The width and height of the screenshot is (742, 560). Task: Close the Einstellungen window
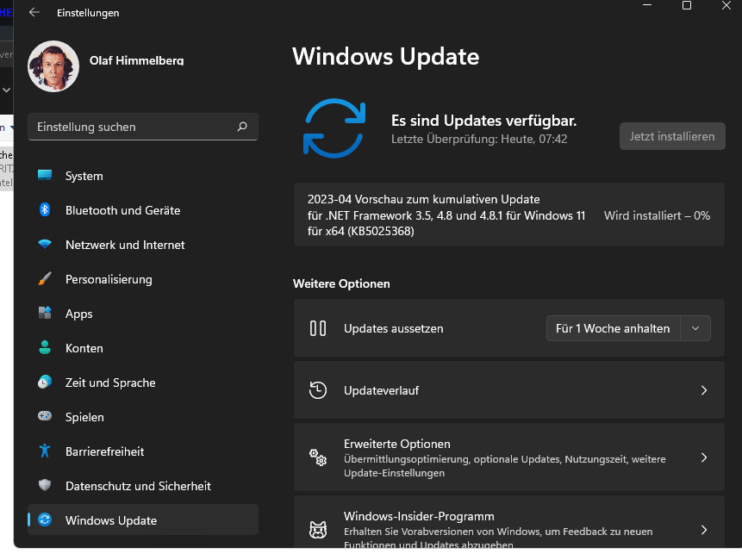(726, 5)
